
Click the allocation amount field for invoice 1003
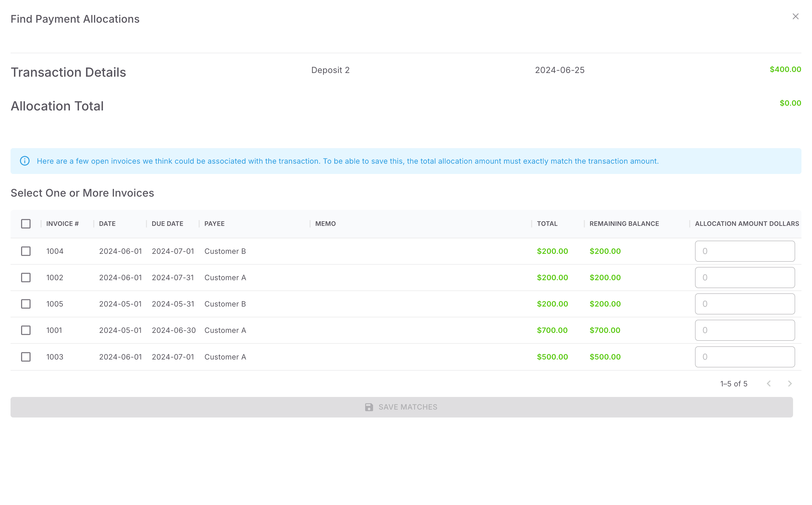[x=745, y=356]
